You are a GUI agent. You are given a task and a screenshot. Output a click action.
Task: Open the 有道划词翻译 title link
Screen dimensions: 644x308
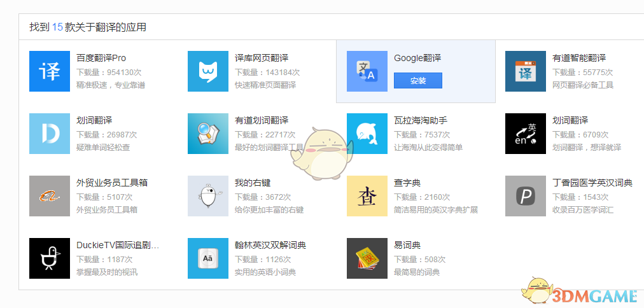(262, 120)
